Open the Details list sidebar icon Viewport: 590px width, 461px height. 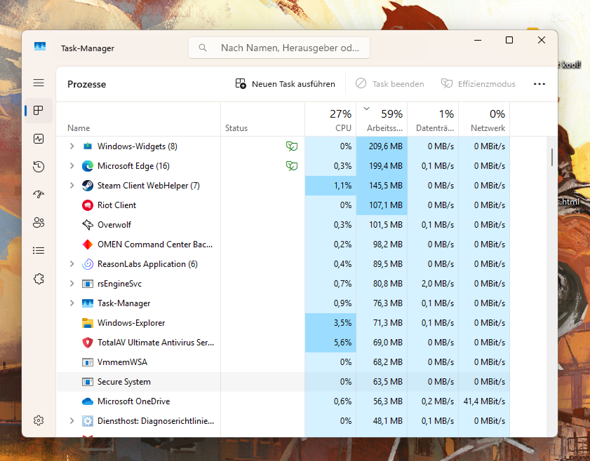pos(38,250)
